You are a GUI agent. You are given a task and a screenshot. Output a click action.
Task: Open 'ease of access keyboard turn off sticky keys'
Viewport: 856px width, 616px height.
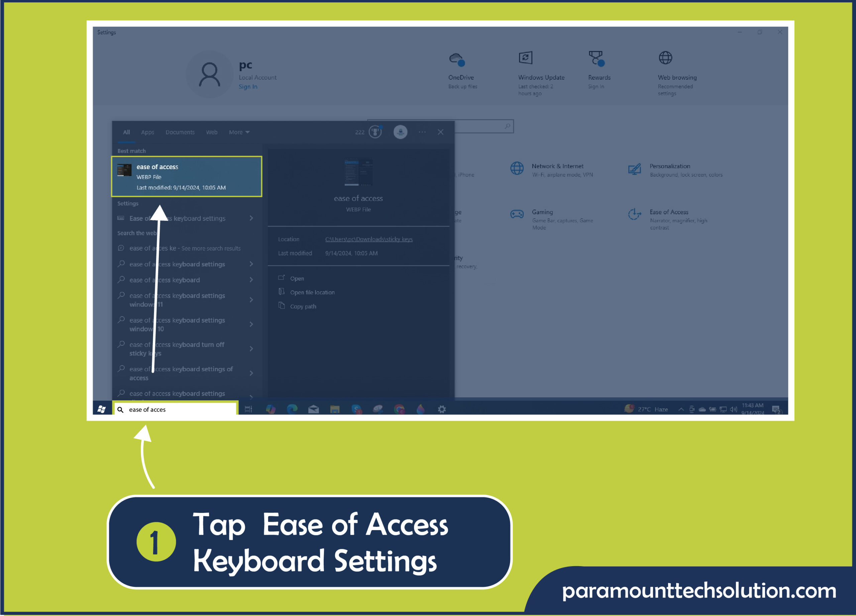pos(182,349)
